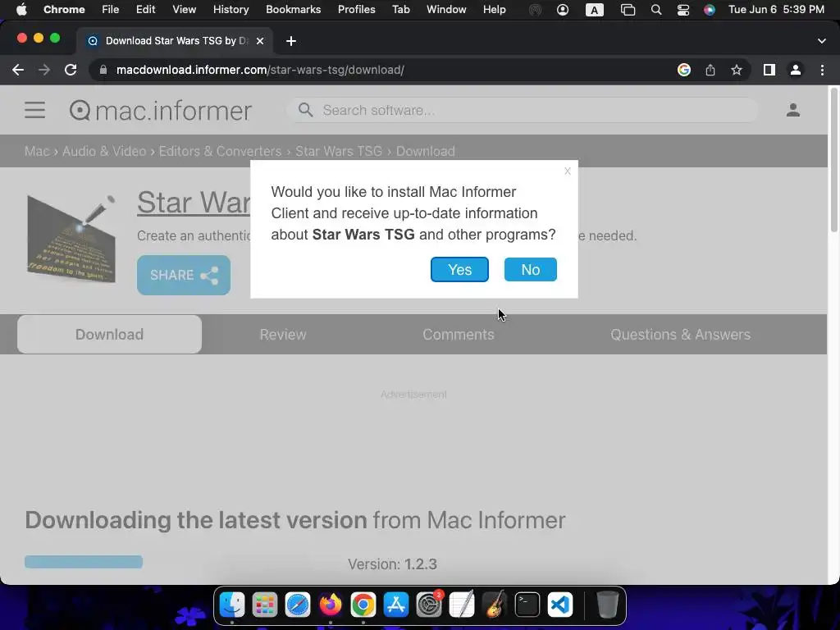Click the browser back arrow
Viewport: 840px width, 630px height.
point(18,70)
